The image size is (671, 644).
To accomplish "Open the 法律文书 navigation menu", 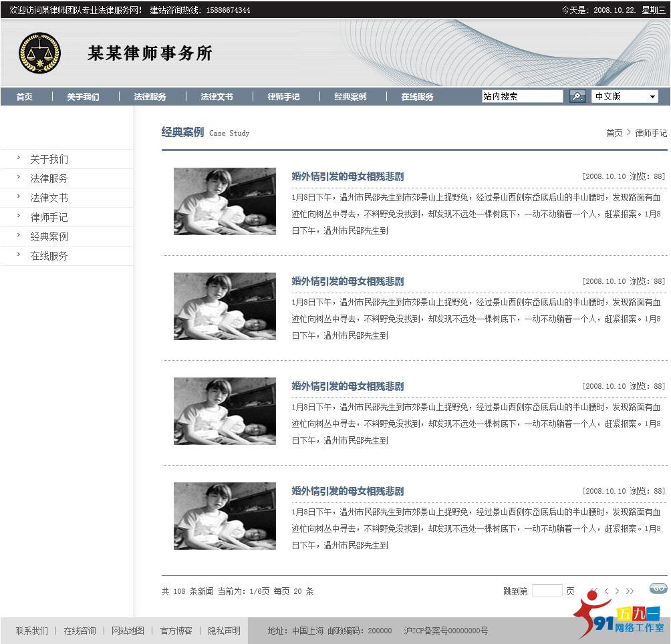I will tap(216, 96).
